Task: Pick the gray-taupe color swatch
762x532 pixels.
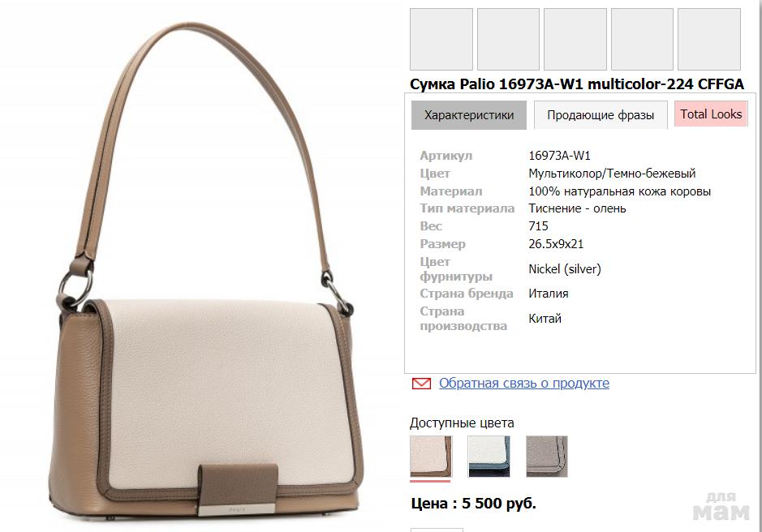Action: click(x=547, y=457)
